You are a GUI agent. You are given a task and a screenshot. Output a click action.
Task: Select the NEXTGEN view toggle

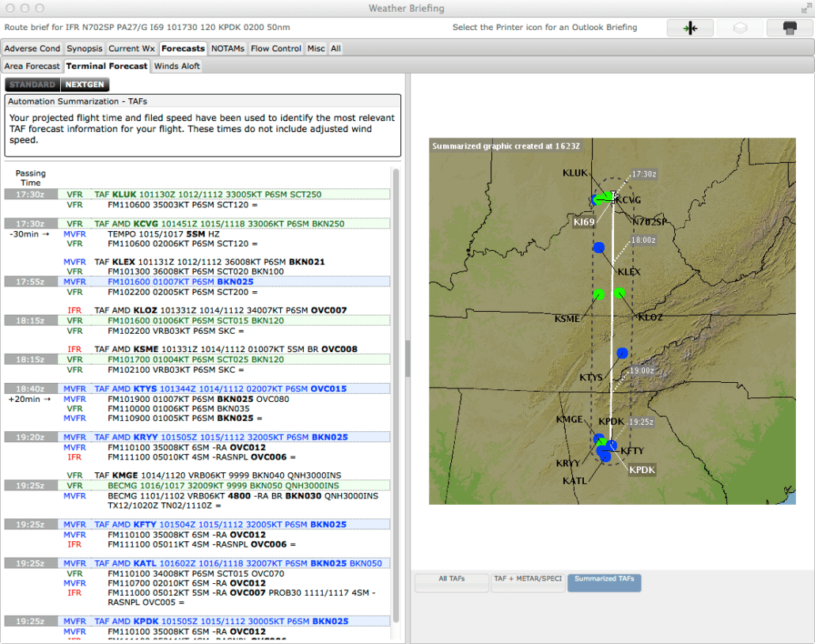click(84, 85)
